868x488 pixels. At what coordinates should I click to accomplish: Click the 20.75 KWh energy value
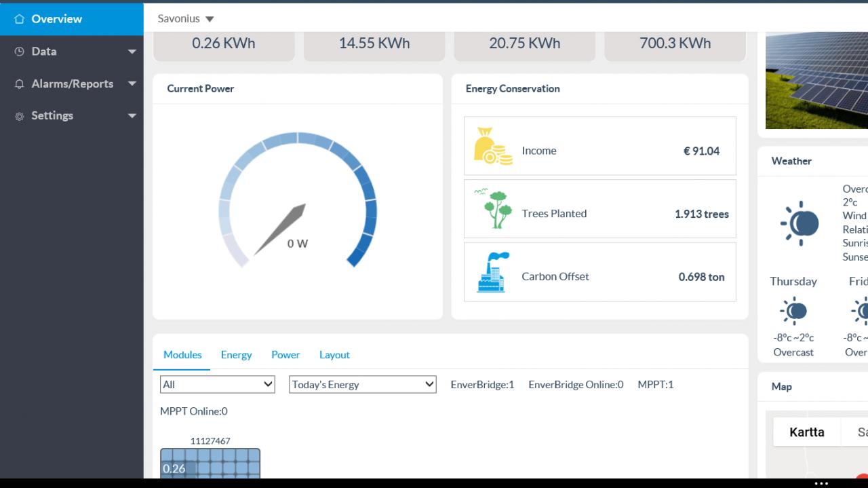(525, 43)
